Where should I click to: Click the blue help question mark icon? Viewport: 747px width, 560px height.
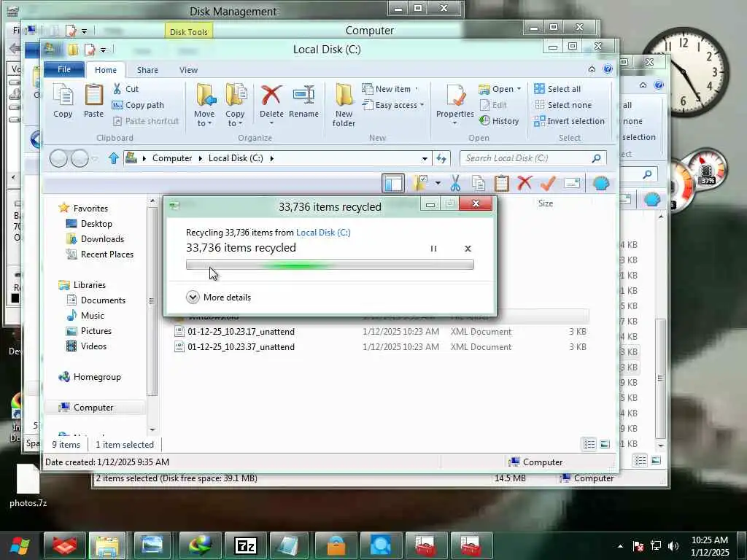click(608, 69)
